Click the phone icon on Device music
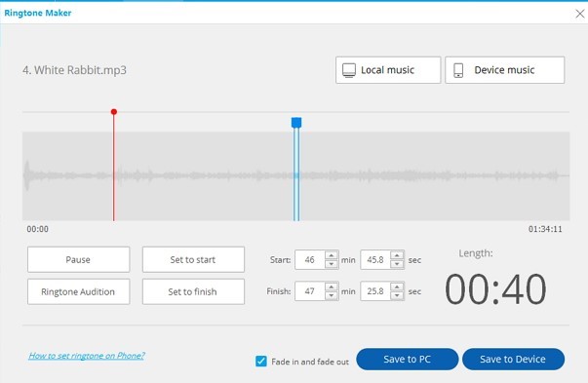The height and width of the screenshot is (383, 588). (x=458, y=70)
